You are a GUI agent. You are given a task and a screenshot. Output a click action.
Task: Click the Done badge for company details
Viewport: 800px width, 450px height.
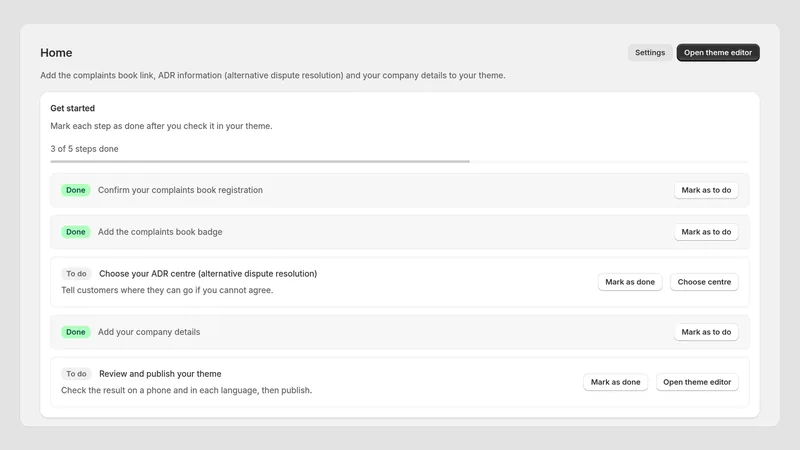(x=76, y=332)
